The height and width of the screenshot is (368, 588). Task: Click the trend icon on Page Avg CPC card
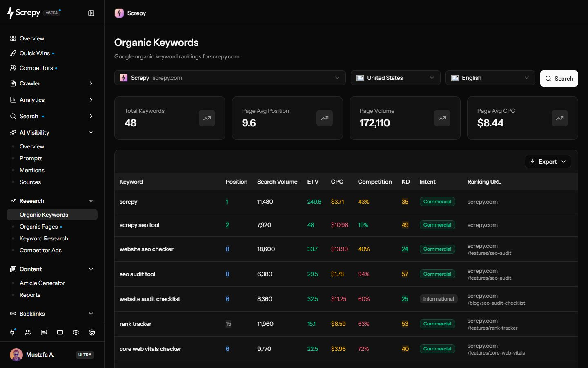point(560,118)
